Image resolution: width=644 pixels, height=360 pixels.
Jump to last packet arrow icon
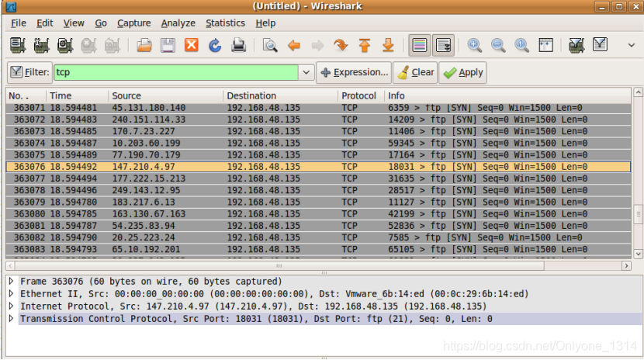click(388, 45)
